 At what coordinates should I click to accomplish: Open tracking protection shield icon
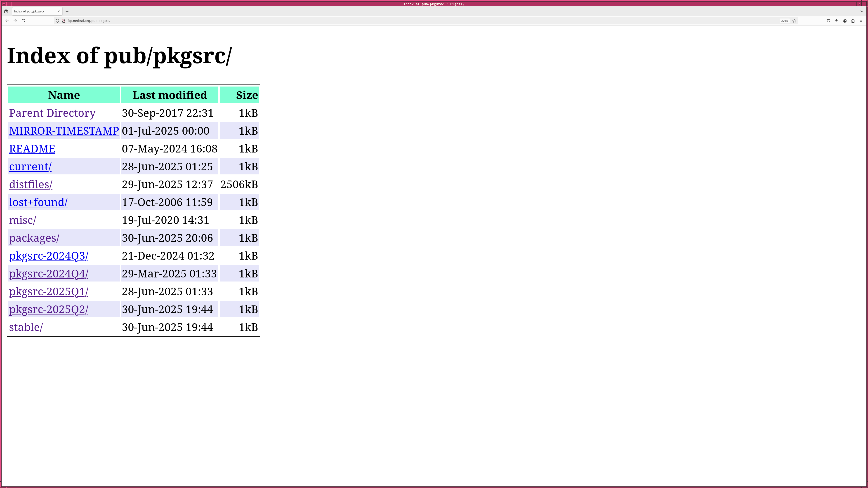(57, 21)
